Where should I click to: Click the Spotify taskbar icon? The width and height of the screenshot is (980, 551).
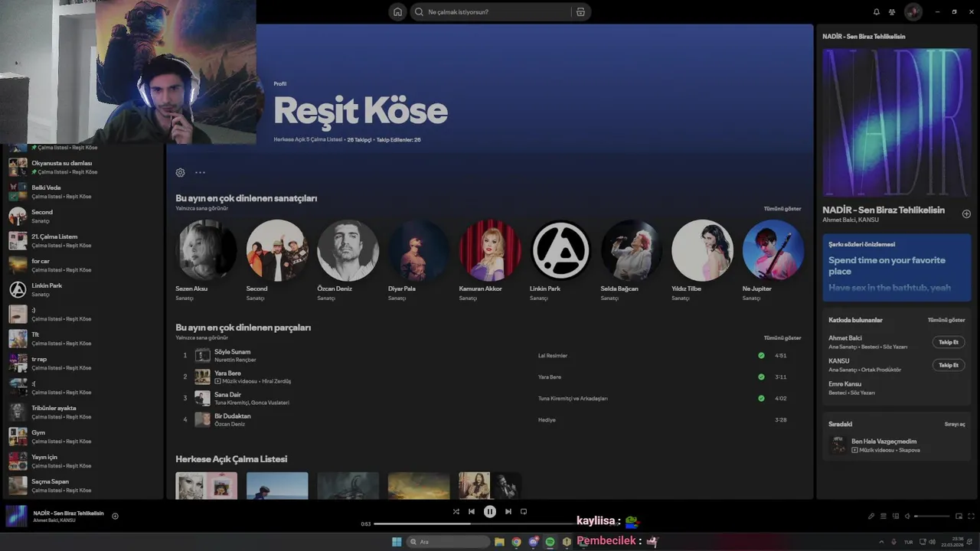click(x=550, y=542)
